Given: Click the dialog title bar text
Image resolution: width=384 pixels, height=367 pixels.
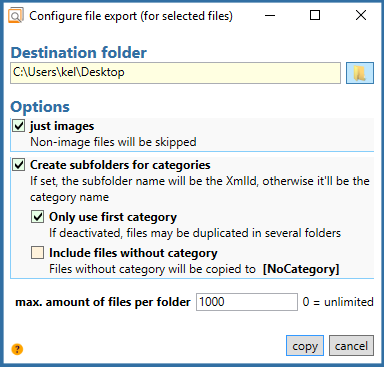Looking at the screenshot, I should click(131, 16).
